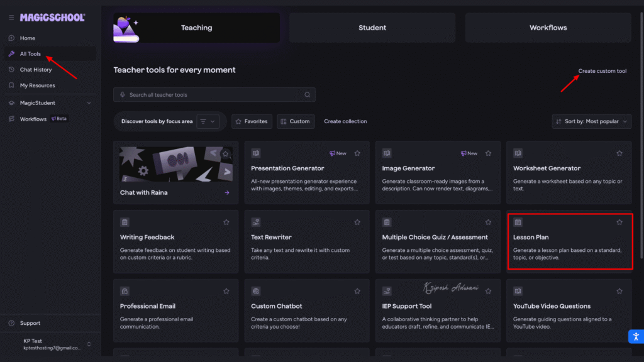Screen dimensions: 644x362
Task: Click the Chat History clock icon
Action: pos(11,69)
